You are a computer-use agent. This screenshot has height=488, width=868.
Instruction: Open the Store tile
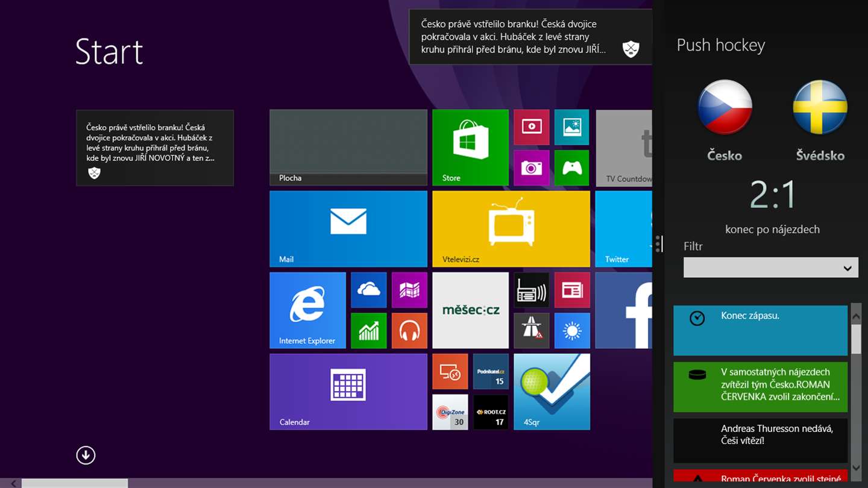(470, 147)
